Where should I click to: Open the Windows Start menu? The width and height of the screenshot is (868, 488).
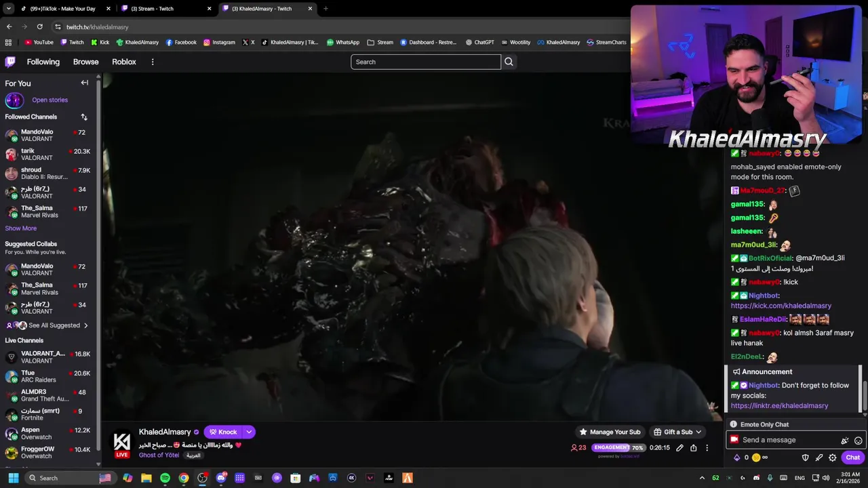click(x=13, y=478)
